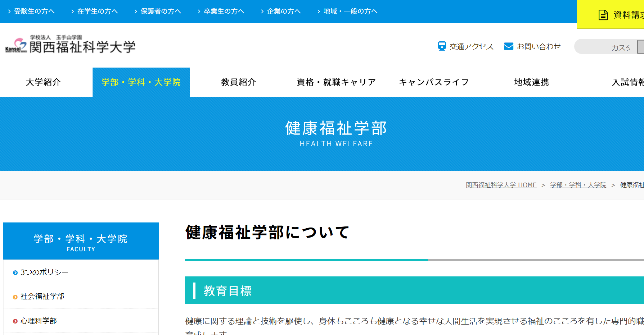Select 地域連携 in main navigation
Screen dimensions: 644x335
pyautogui.click(x=531, y=82)
